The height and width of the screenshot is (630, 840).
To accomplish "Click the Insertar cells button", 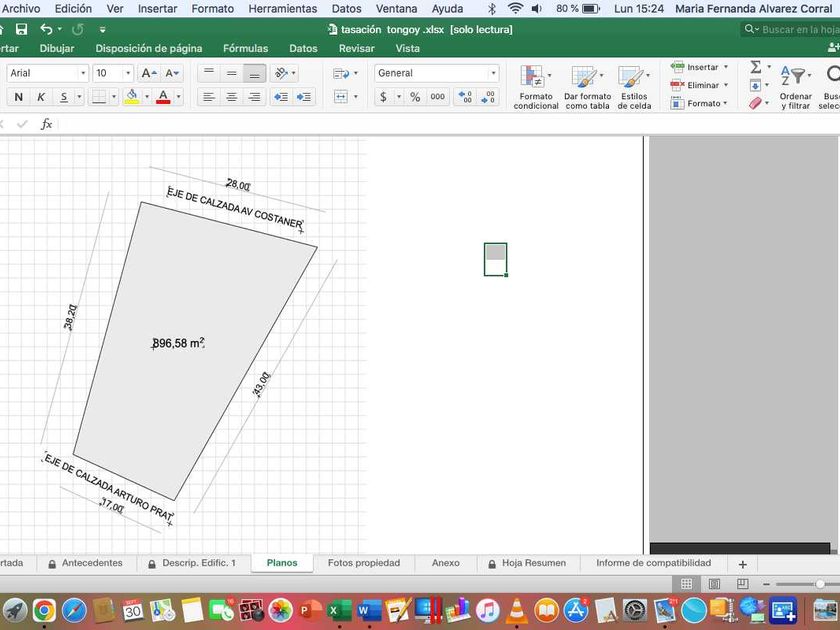I will coord(701,67).
